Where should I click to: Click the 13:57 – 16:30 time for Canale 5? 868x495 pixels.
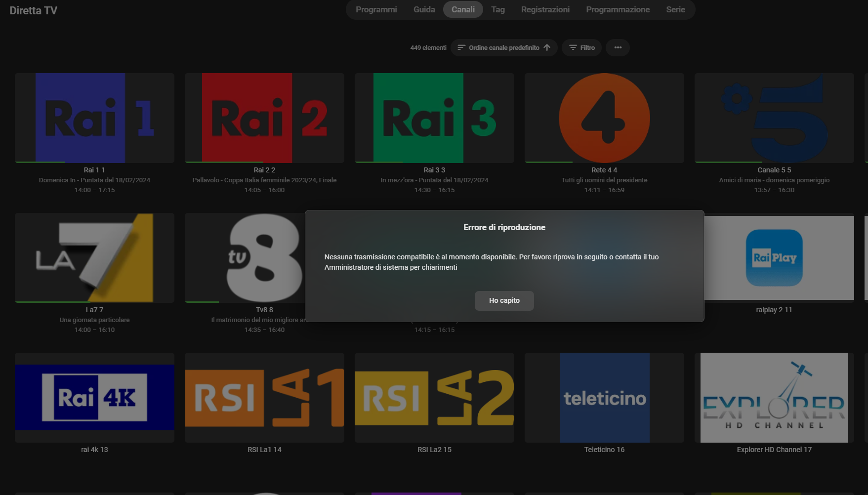(x=774, y=190)
